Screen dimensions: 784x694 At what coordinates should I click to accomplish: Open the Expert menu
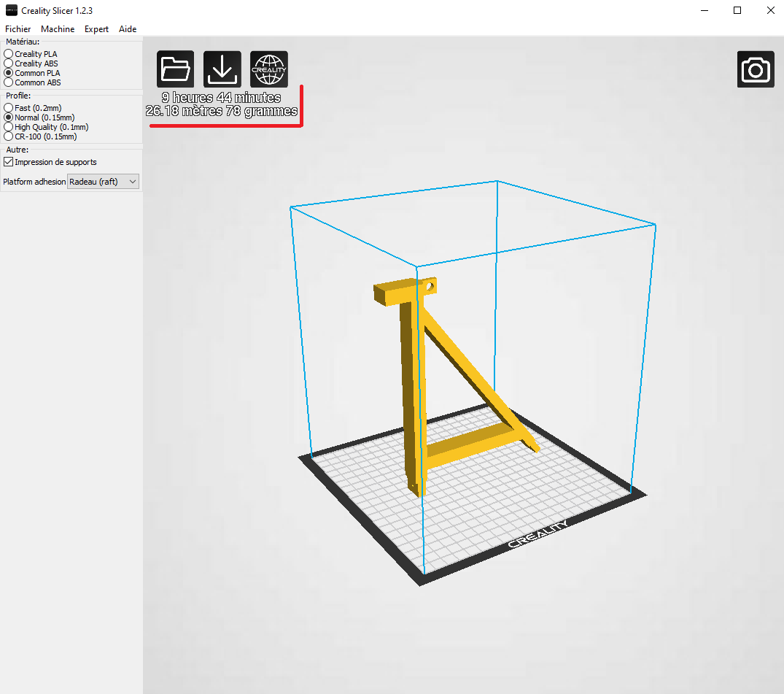pos(96,29)
